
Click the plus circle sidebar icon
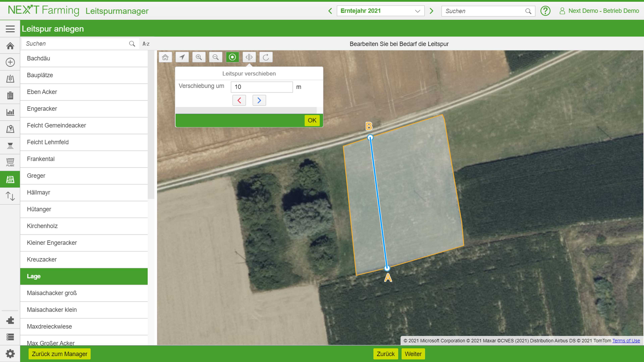(10, 62)
